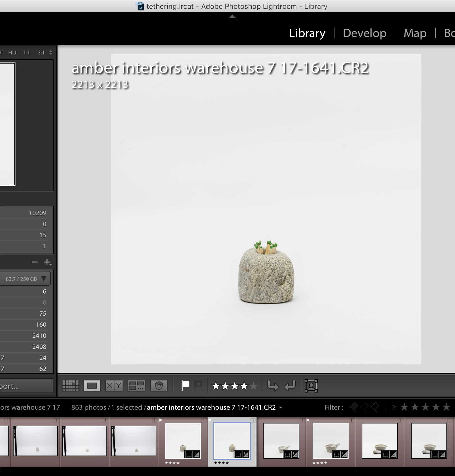Toggle Set as Rejected flag in toolbar

(198, 386)
